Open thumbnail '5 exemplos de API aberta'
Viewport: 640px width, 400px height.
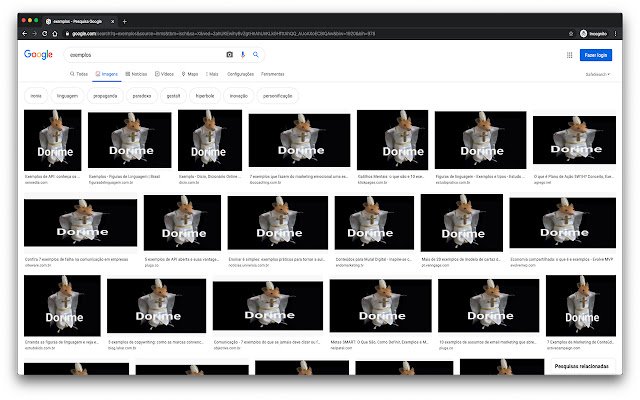(x=182, y=223)
